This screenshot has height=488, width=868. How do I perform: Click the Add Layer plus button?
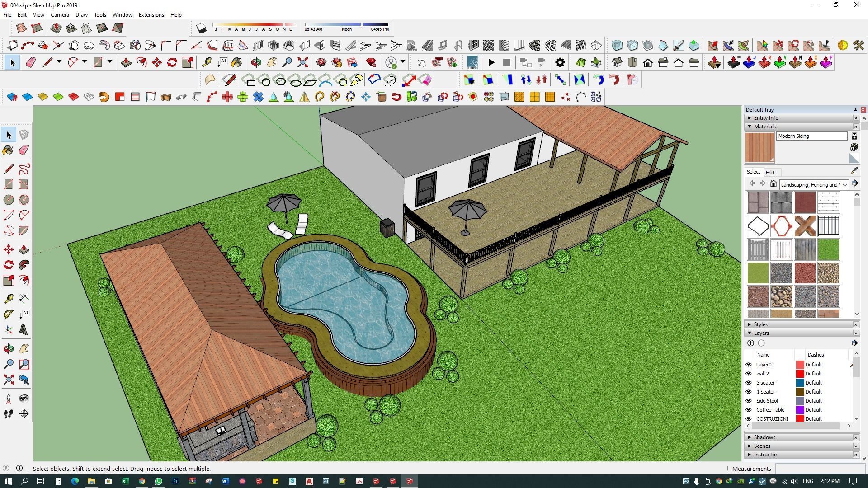(x=750, y=343)
